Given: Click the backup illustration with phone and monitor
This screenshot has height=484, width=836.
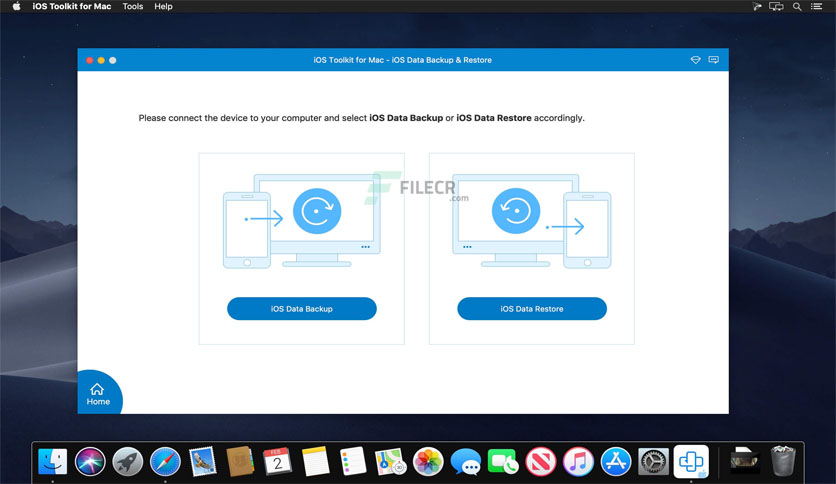Looking at the screenshot, I should pyautogui.click(x=302, y=221).
